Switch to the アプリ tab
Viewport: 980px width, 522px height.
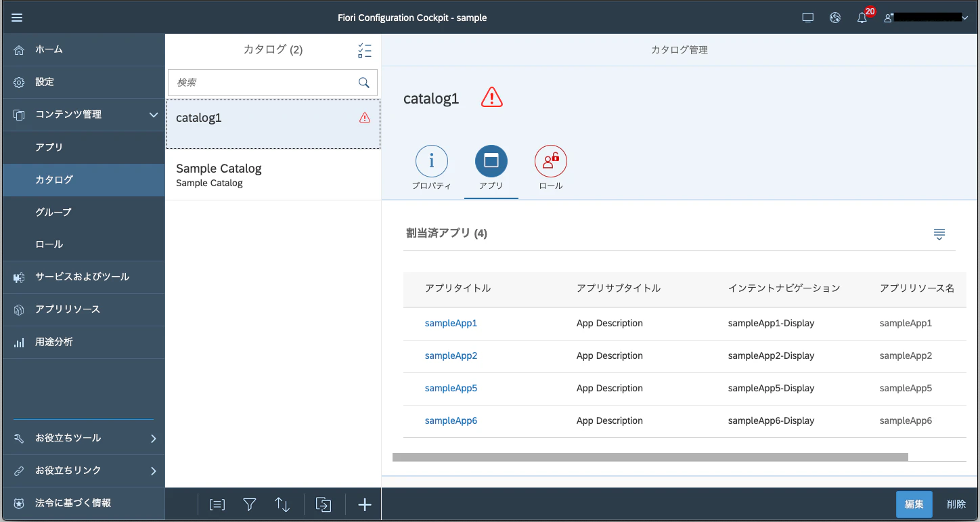tap(491, 169)
